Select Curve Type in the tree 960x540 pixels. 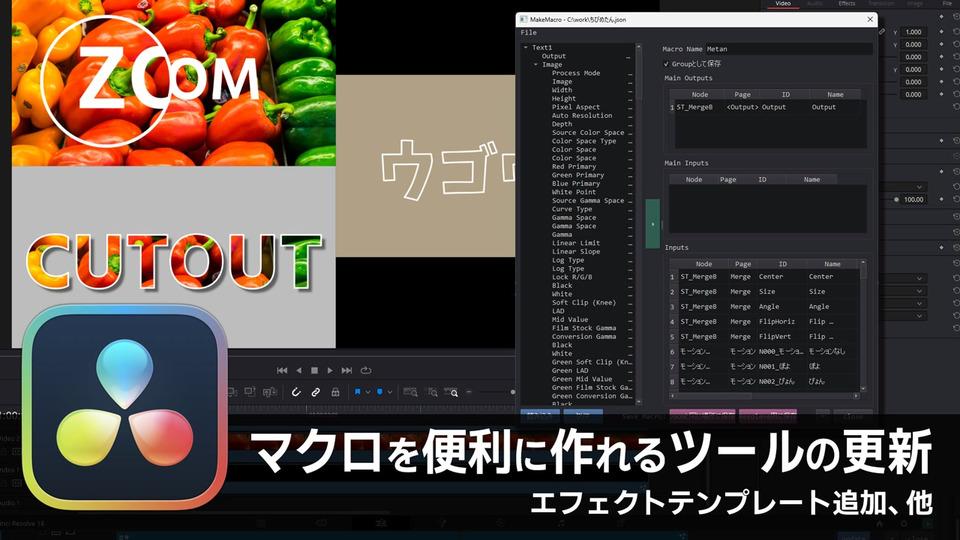[x=572, y=209]
